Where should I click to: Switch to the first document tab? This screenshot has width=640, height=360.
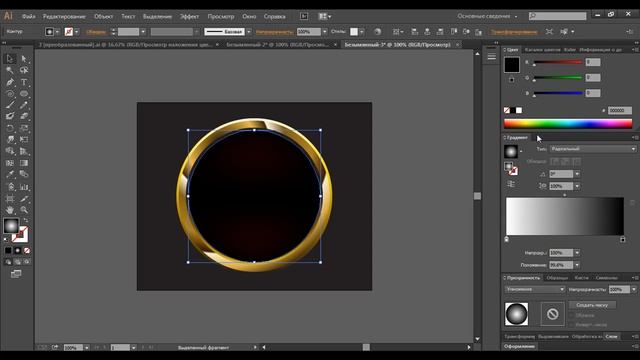coord(125,44)
